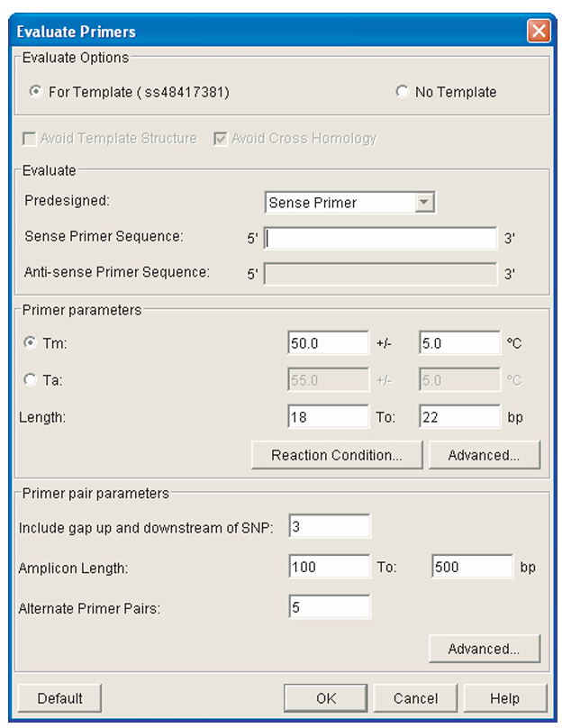Open Advanced primer parameters

click(484, 455)
